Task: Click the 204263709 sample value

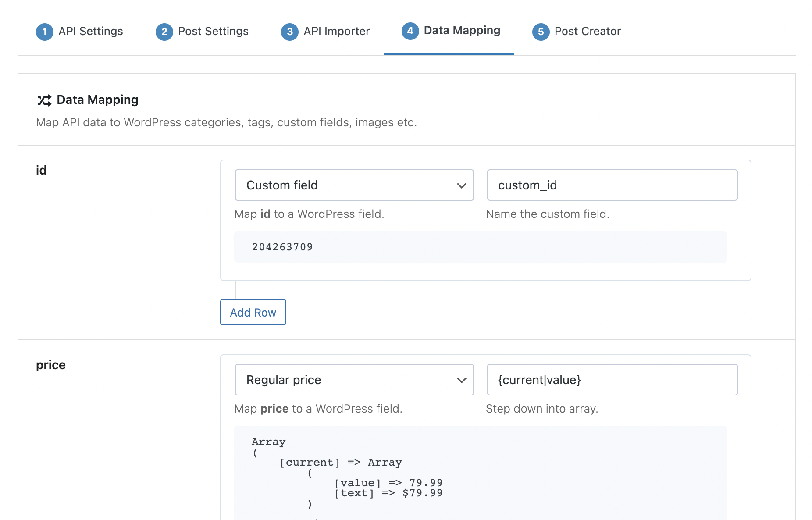Action: [282, 247]
